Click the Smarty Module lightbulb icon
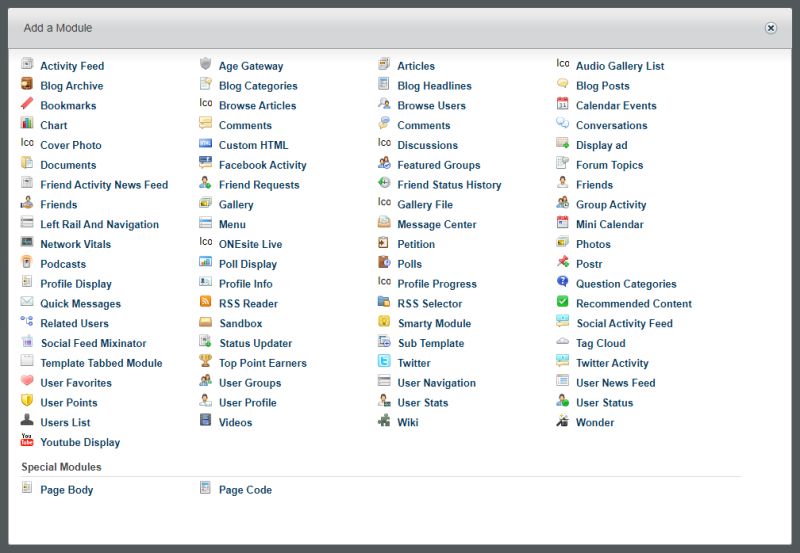The height and width of the screenshot is (553, 800). pos(384,321)
